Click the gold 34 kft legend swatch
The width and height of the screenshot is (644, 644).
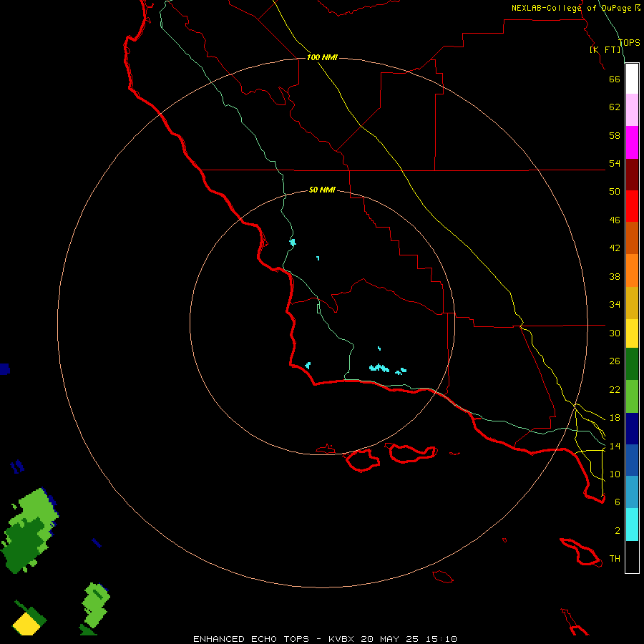[632, 303]
